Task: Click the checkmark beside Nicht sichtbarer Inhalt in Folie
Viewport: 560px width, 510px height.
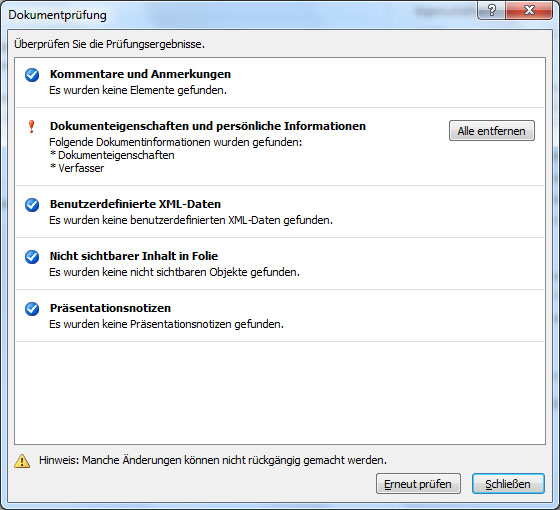Action: [x=32, y=257]
